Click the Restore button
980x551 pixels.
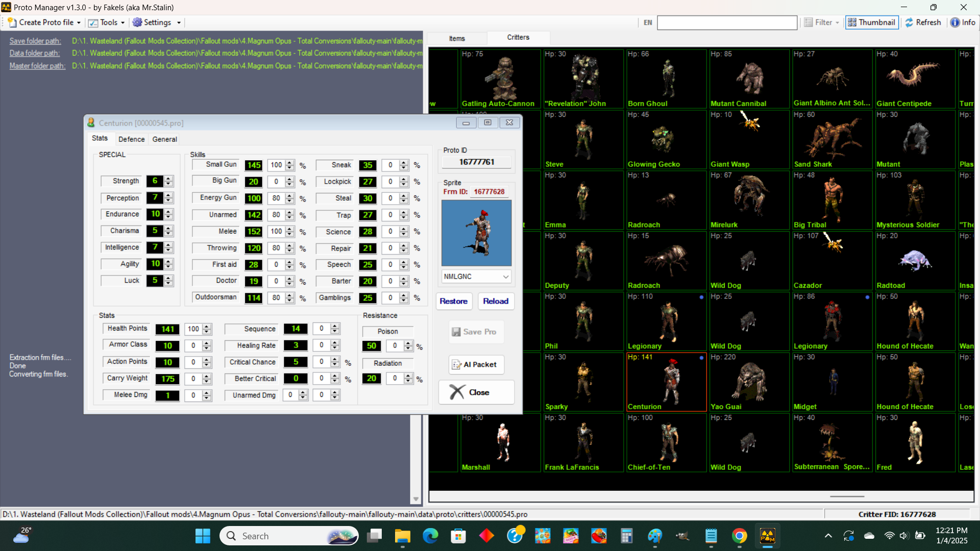(x=453, y=301)
